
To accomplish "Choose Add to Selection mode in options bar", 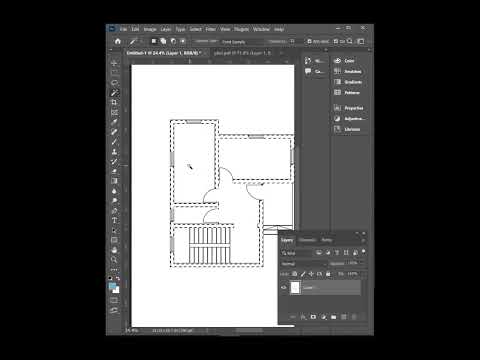I will pyautogui.click(x=163, y=41).
